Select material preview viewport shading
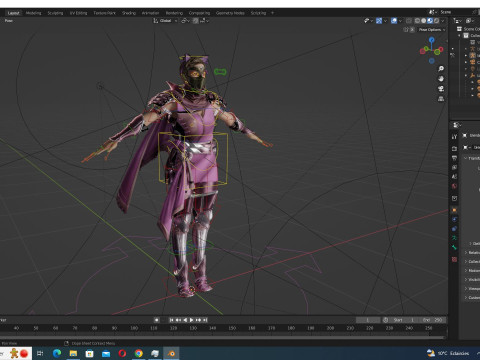The image size is (480, 360). (x=430, y=21)
